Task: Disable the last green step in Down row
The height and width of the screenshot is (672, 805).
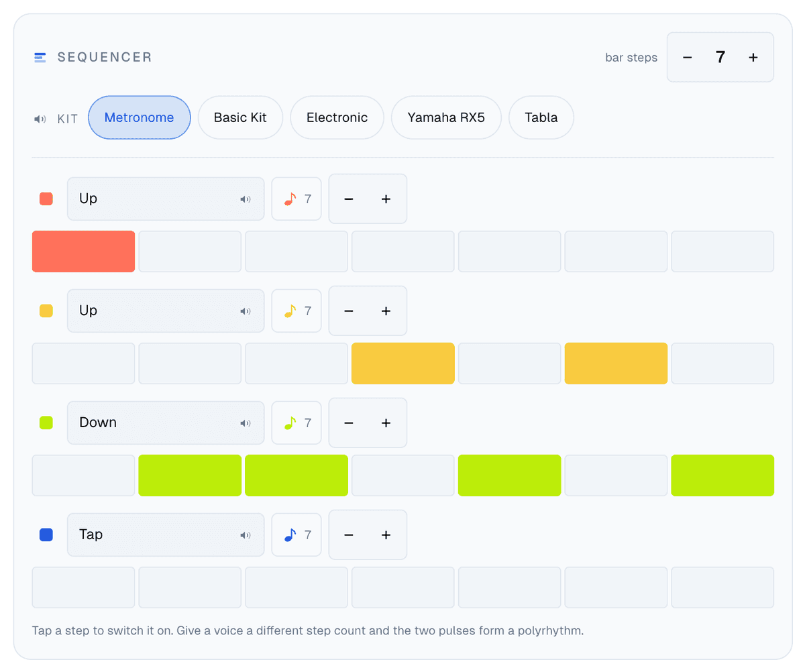Action: click(722, 475)
